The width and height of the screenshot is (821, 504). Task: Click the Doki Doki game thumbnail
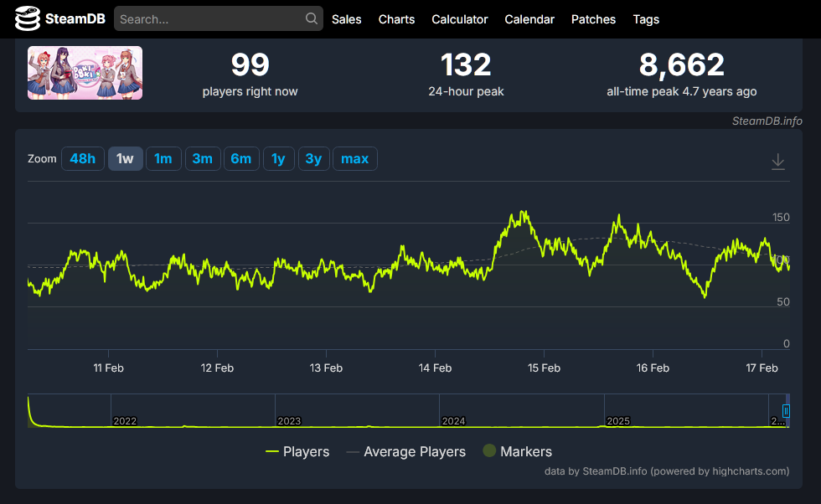(x=85, y=73)
